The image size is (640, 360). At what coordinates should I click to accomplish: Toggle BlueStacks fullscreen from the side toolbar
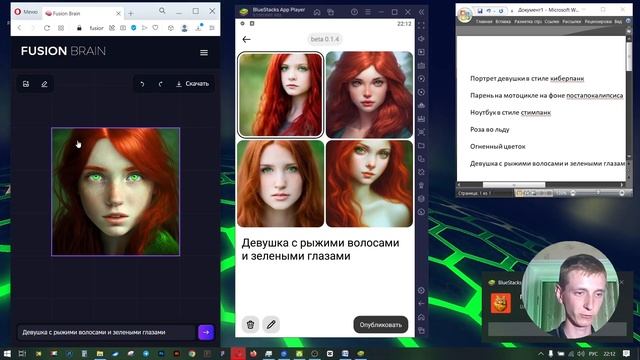(x=421, y=25)
